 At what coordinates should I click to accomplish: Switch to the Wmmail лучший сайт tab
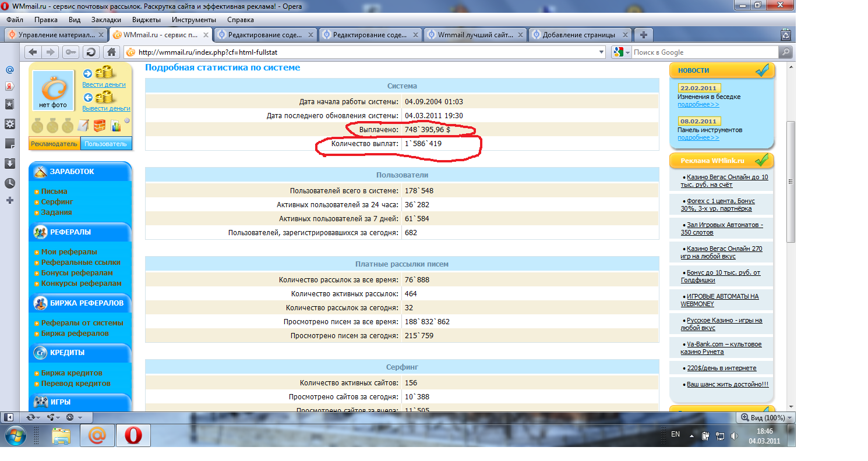tap(475, 35)
